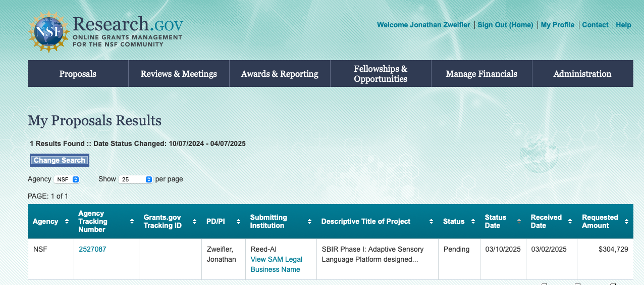The height and width of the screenshot is (285, 644).
Task: Open the Help link
Action: 623,25
